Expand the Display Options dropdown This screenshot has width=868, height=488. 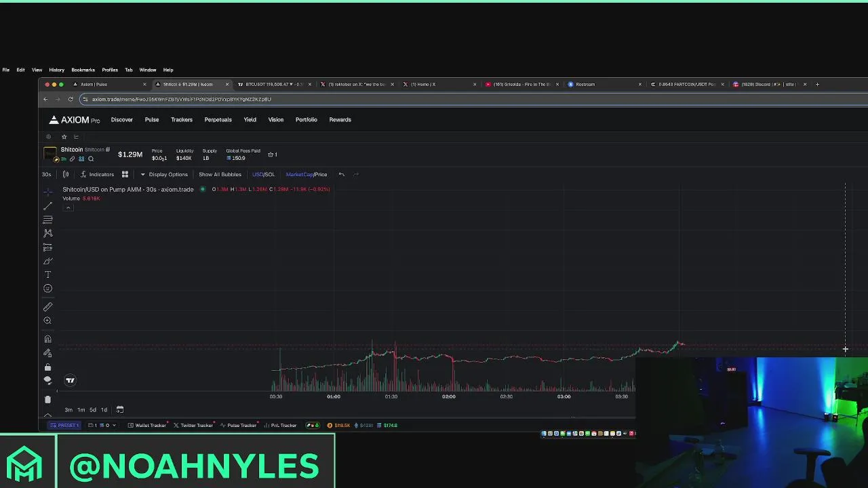click(163, 174)
